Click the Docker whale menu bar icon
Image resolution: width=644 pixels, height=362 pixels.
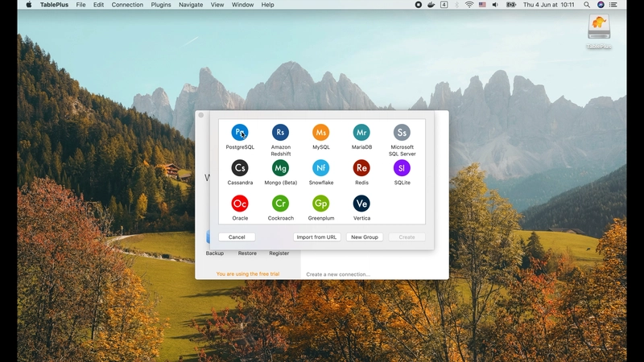tap(431, 5)
